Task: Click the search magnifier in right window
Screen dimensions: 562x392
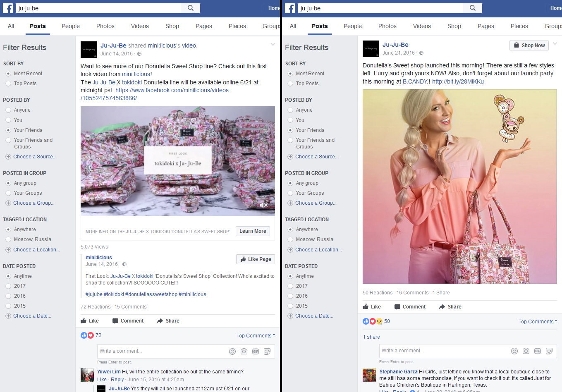Action: click(x=473, y=8)
